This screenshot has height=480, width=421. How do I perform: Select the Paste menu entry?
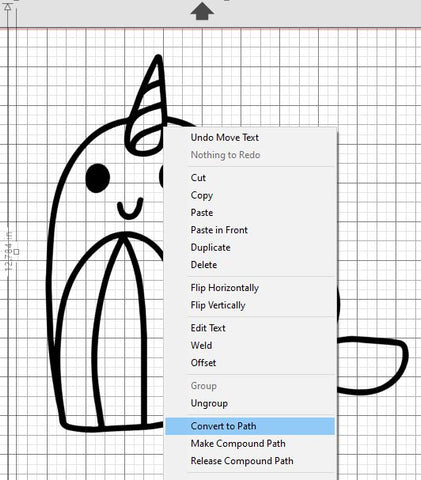[250, 212]
